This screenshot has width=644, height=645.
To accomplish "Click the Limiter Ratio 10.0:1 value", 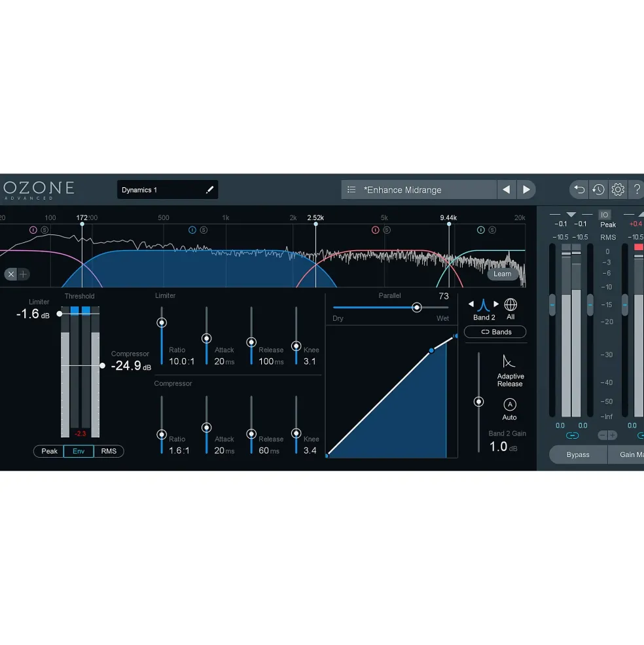I will (181, 361).
